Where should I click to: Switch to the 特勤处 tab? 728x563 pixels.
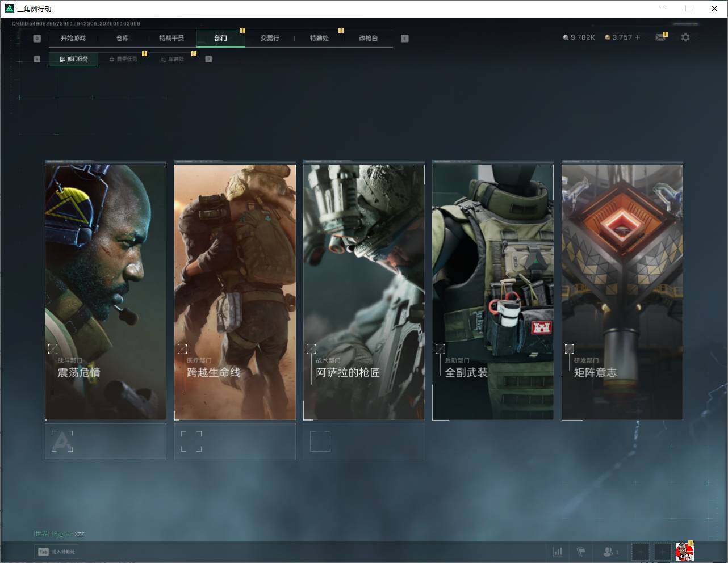pos(319,38)
